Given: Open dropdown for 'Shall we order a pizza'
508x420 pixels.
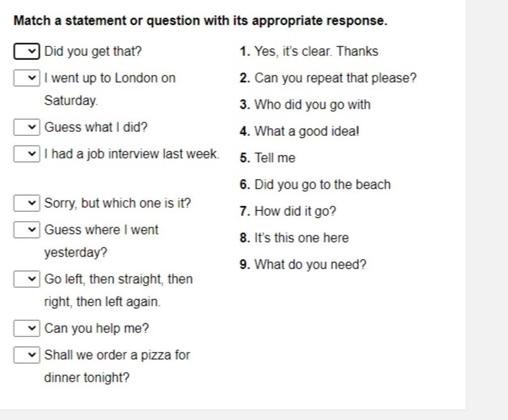Looking at the screenshot, I should pyautogui.click(x=27, y=355).
